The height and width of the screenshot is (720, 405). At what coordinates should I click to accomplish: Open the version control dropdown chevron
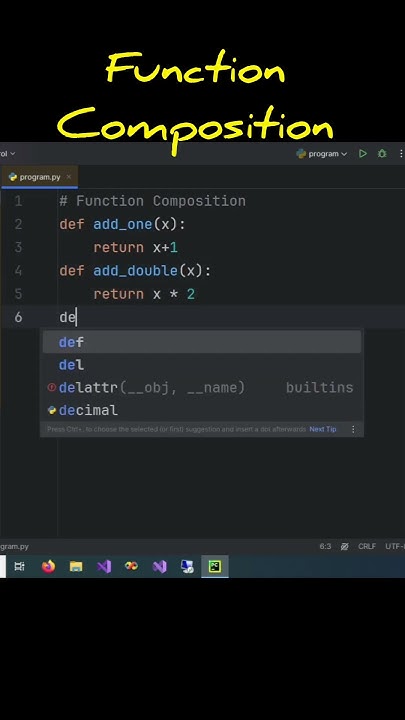point(12,153)
